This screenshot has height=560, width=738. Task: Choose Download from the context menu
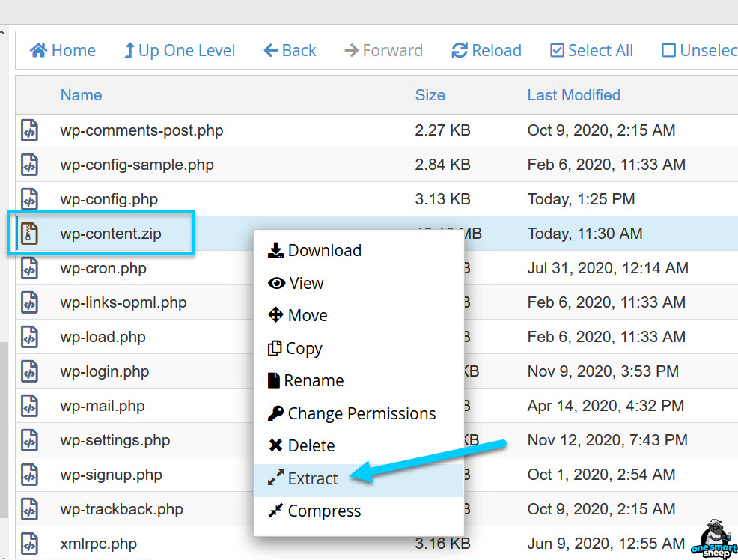pyautogui.click(x=359, y=250)
